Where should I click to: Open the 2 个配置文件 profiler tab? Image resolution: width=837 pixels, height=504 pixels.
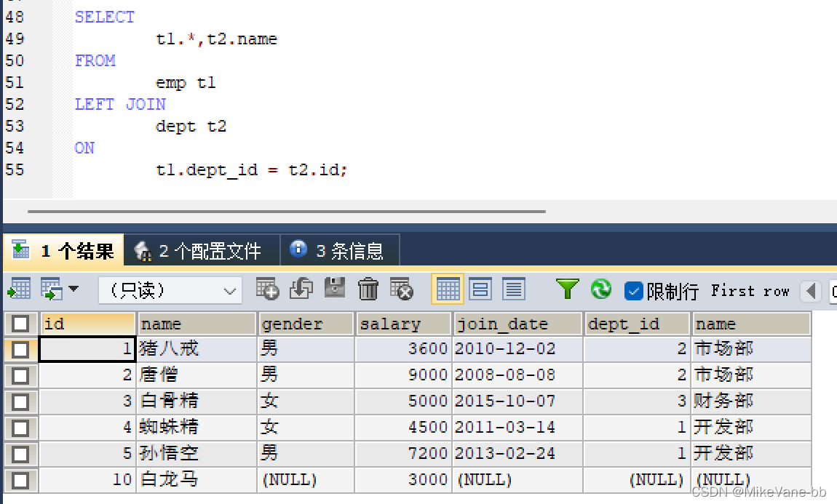tap(202, 250)
